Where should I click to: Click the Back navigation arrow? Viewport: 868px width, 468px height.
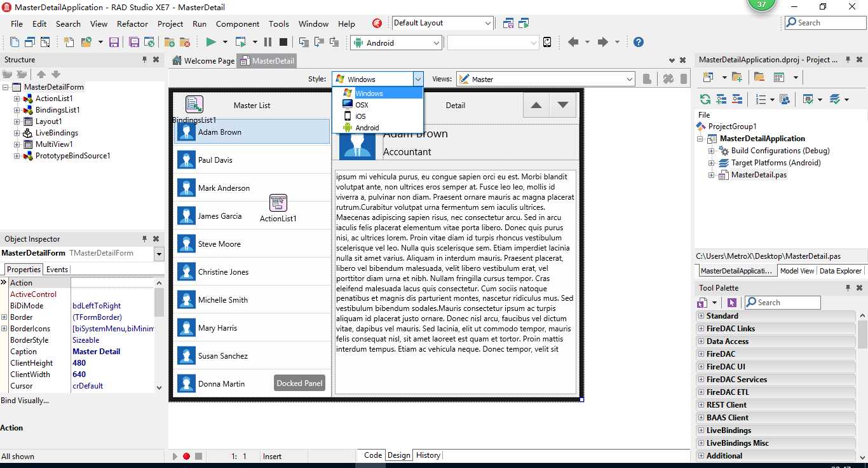pos(573,42)
